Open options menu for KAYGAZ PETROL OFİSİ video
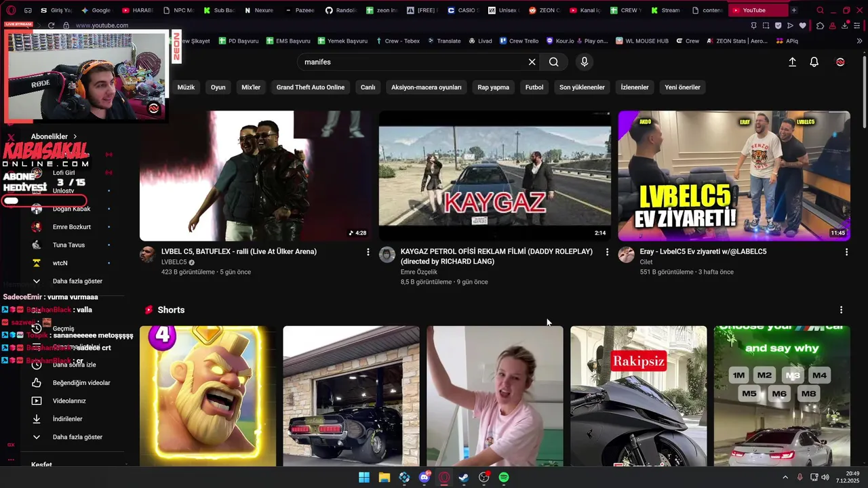 [607, 251]
